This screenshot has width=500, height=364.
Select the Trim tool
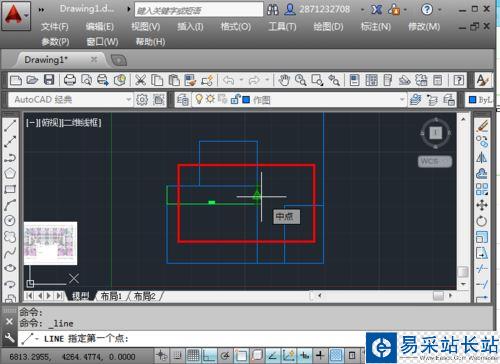coord(482,268)
